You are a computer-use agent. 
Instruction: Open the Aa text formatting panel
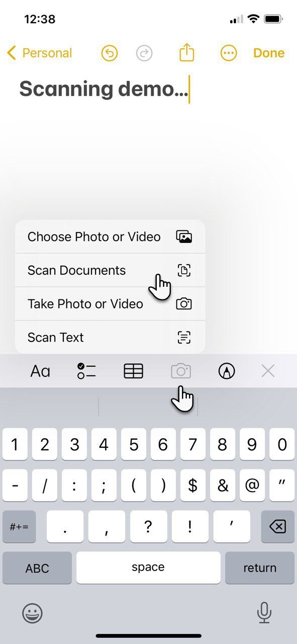coord(39,371)
